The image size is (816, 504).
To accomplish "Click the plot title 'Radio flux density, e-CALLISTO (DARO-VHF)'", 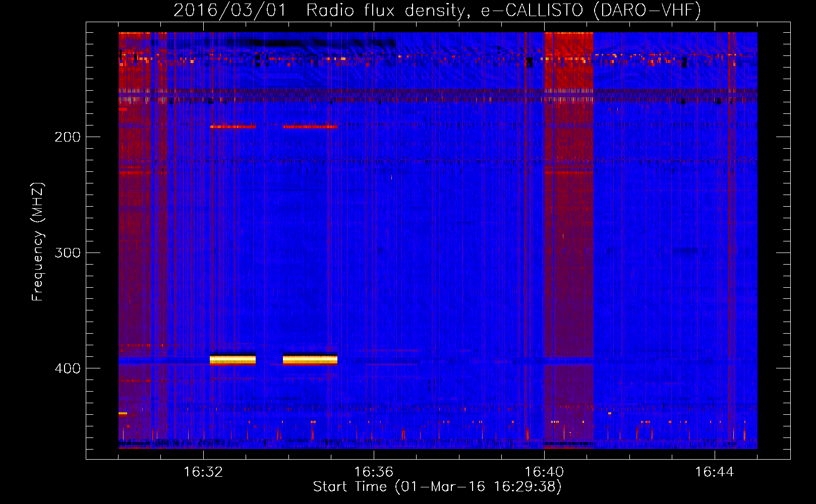I will pos(503,11).
